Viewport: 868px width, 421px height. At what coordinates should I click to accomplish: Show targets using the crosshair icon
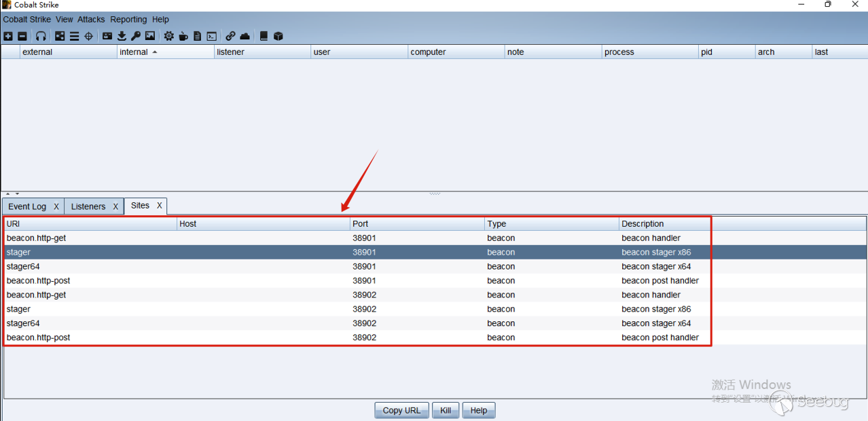88,36
